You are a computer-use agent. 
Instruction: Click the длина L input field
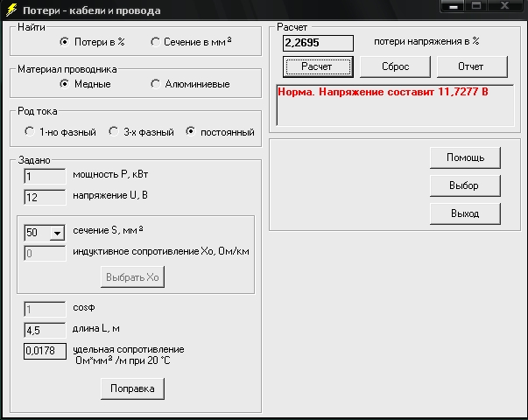pos(46,331)
